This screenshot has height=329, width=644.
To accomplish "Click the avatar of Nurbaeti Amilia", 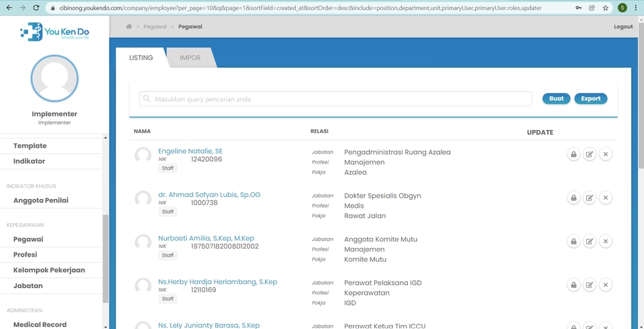I will (x=143, y=243).
